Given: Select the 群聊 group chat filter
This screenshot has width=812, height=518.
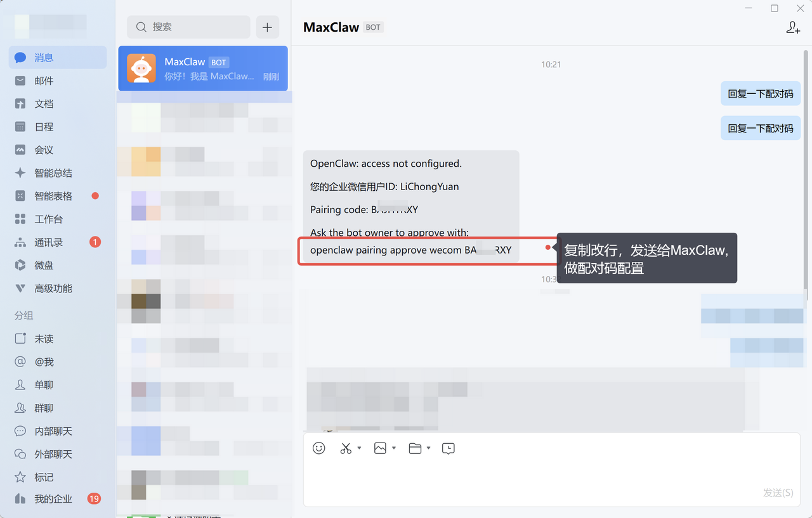Looking at the screenshot, I should [44, 408].
